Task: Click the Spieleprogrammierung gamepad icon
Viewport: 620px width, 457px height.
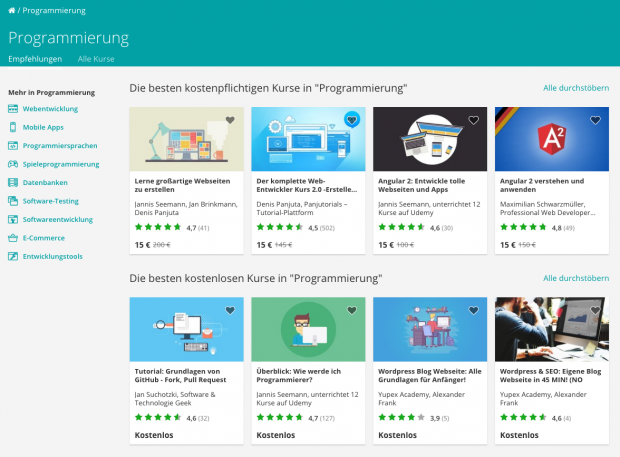Action: point(13,164)
